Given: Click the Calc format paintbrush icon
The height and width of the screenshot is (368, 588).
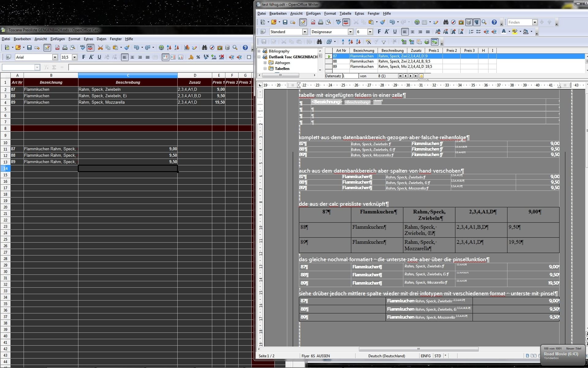Looking at the screenshot, I should (x=127, y=48).
